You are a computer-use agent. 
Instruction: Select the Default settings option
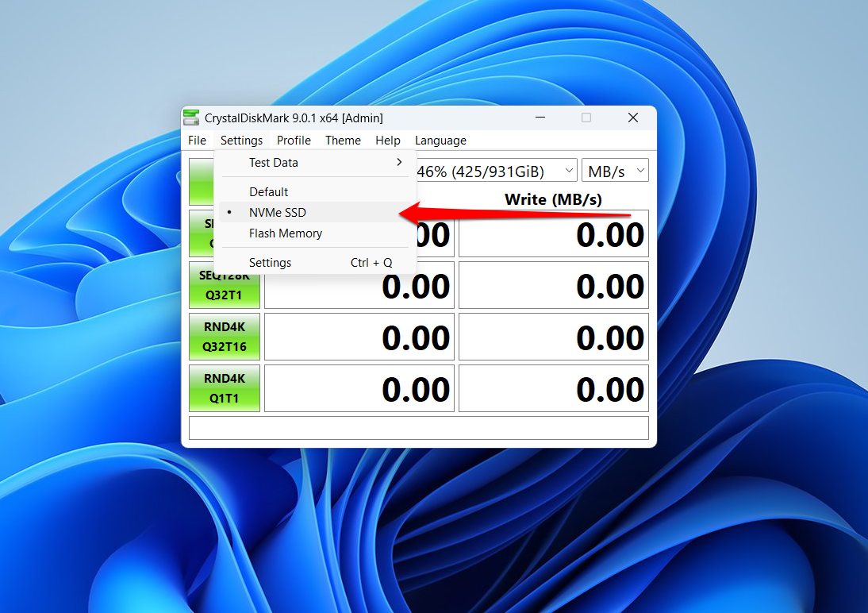(x=269, y=192)
